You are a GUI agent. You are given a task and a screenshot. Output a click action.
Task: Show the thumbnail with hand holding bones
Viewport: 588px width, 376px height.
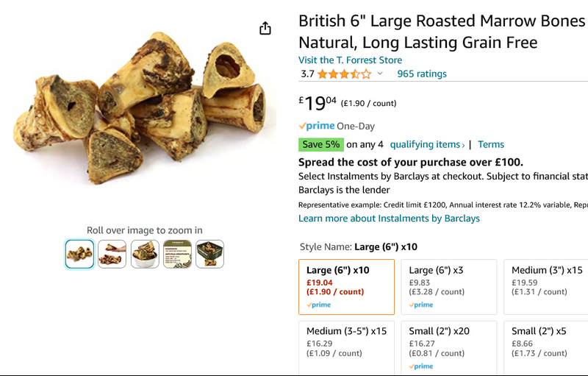[x=112, y=254]
